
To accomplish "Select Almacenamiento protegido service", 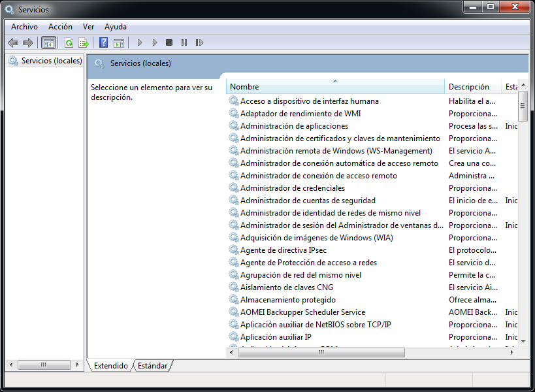I will tap(288, 300).
